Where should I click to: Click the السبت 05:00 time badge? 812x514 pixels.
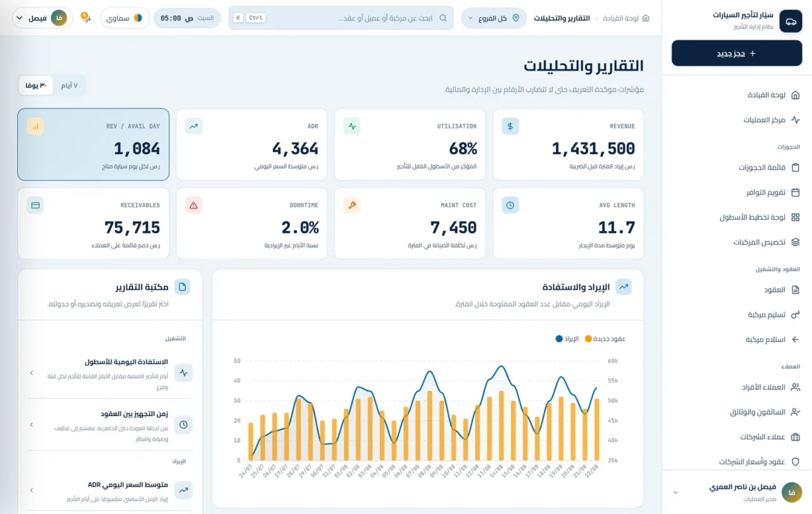click(187, 18)
